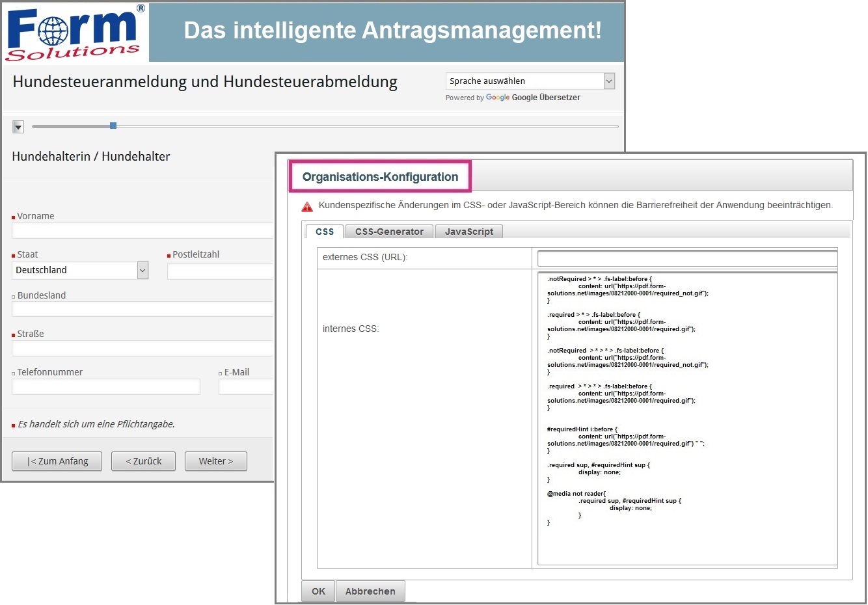Open the Staat dropdown showing Deutschland
This screenshot has width=868, height=605.
(80, 271)
